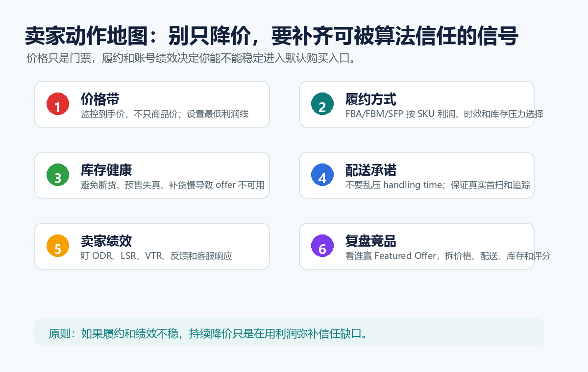The width and height of the screenshot is (588, 372).
Task: Click the purple number 6 circle badge
Action: [x=322, y=246]
